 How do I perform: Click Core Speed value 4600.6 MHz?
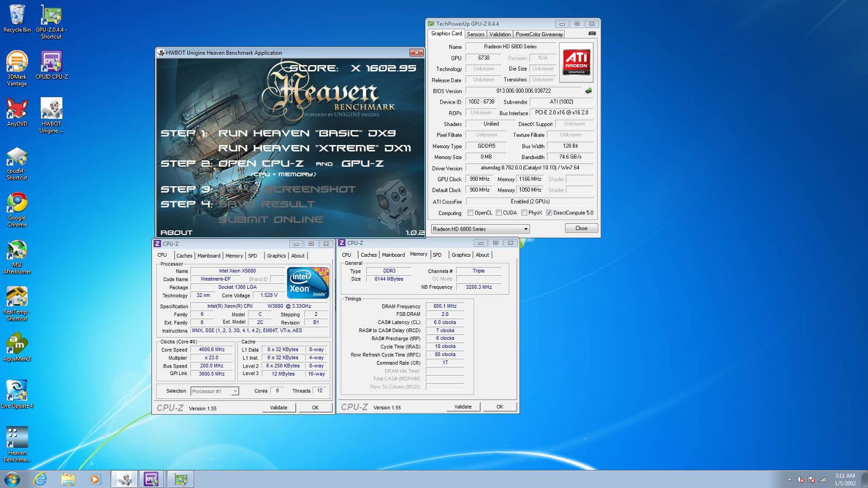pos(212,350)
